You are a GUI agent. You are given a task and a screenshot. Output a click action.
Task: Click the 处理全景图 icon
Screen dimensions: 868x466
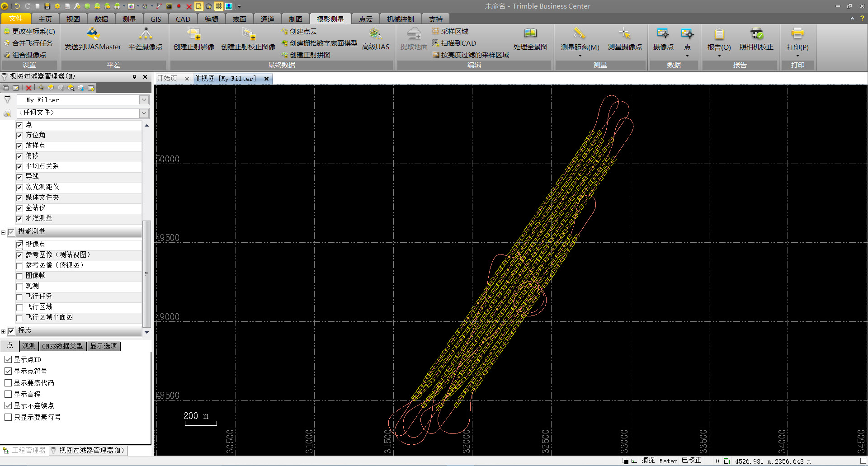(x=530, y=34)
